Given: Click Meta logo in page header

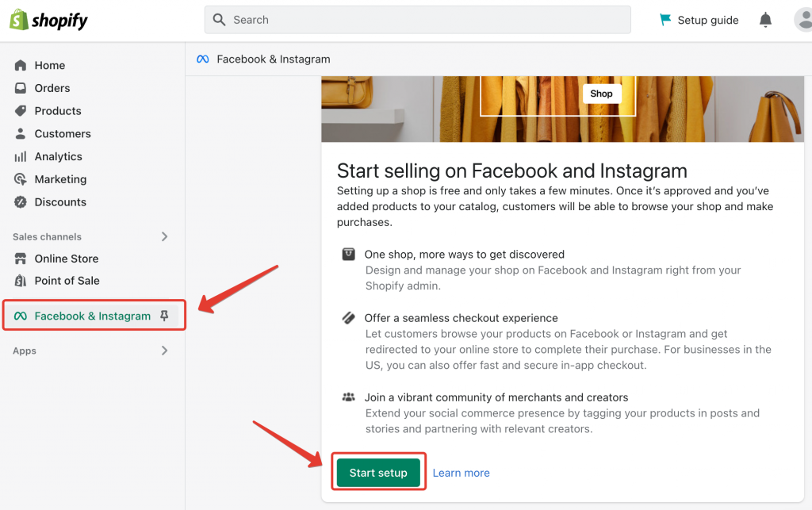Looking at the screenshot, I should point(202,59).
